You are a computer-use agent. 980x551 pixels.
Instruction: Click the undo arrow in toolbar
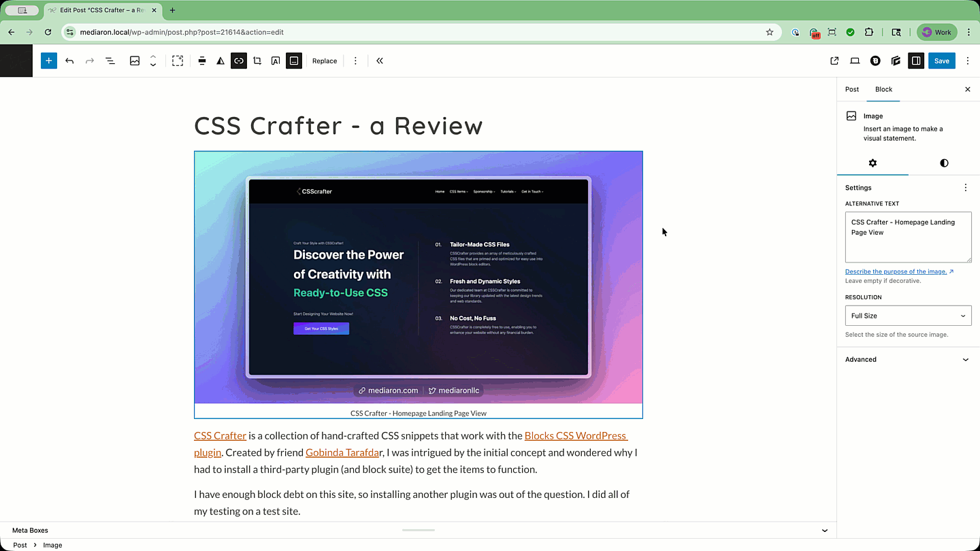click(x=69, y=61)
